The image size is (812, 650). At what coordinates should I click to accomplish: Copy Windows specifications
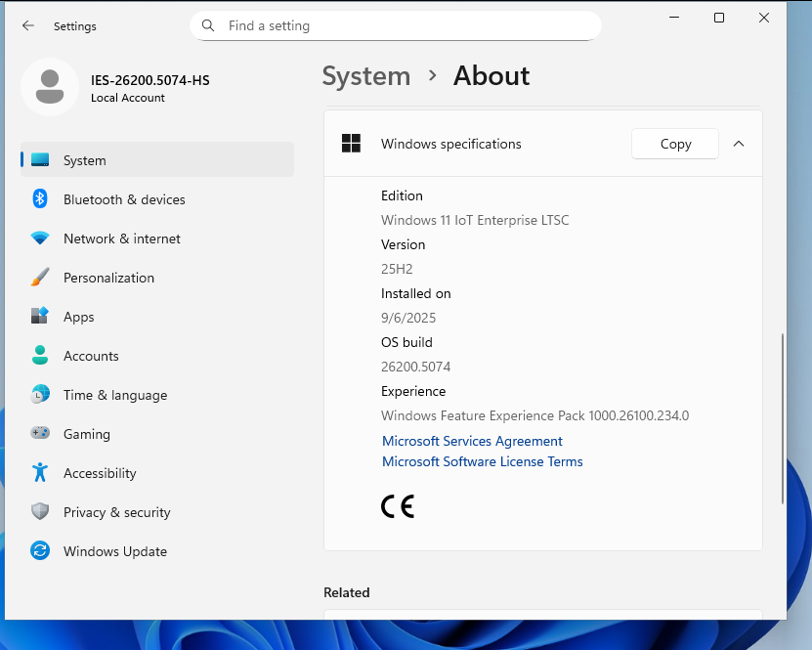(x=675, y=144)
